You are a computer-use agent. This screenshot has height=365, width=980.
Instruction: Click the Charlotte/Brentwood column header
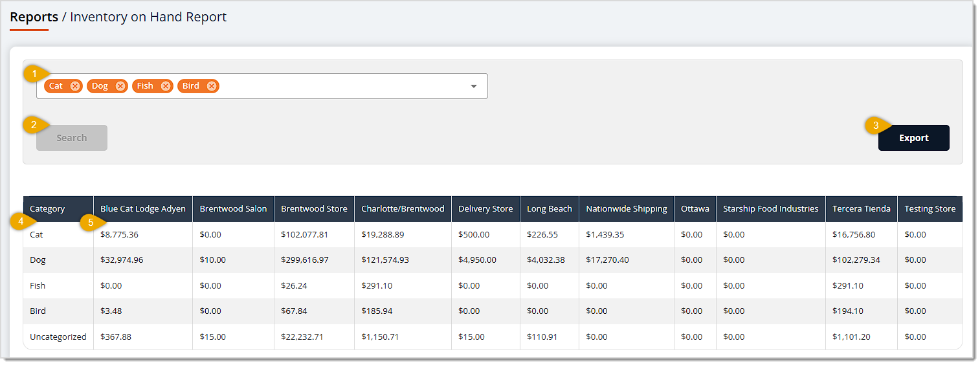pos(403,209)
